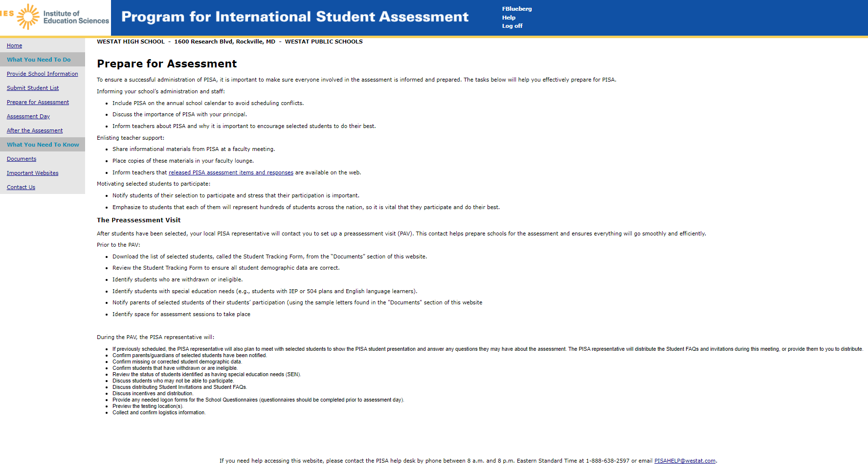Log off from the PISA site
Screen dimensions: 868x469
[512, 26]
